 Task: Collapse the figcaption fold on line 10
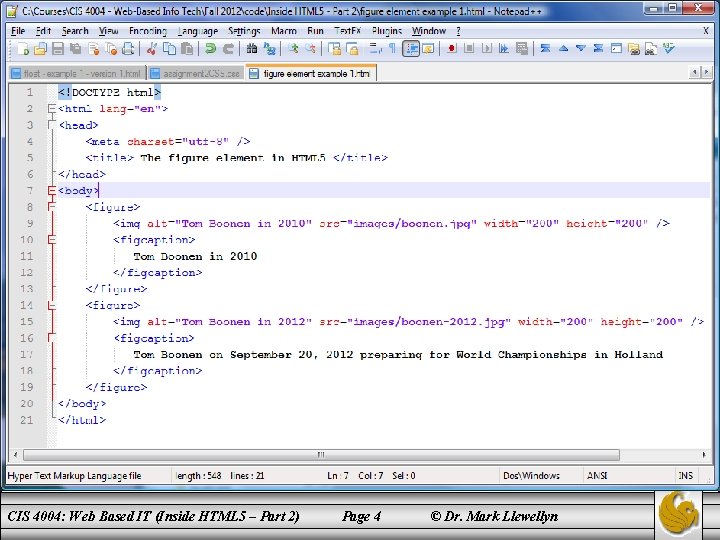tap(51, 239)
